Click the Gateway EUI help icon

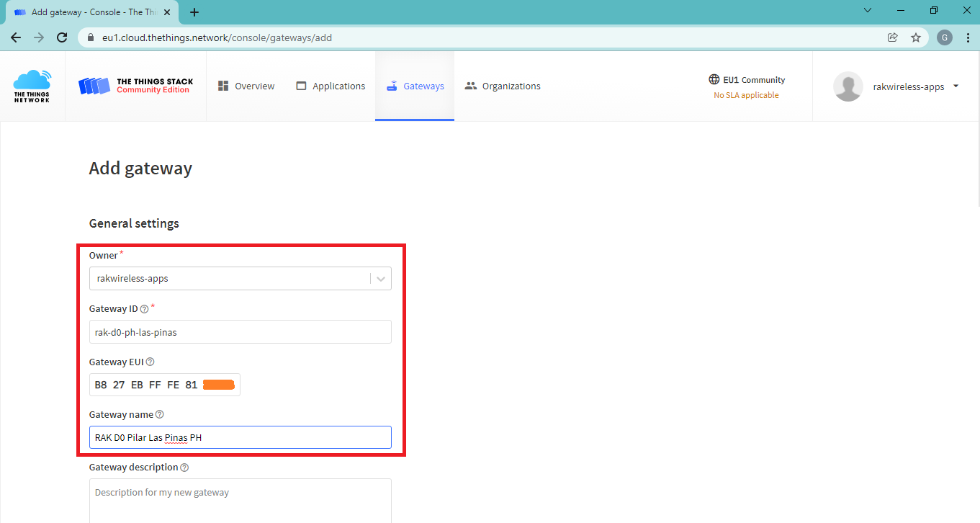[150, 362]
